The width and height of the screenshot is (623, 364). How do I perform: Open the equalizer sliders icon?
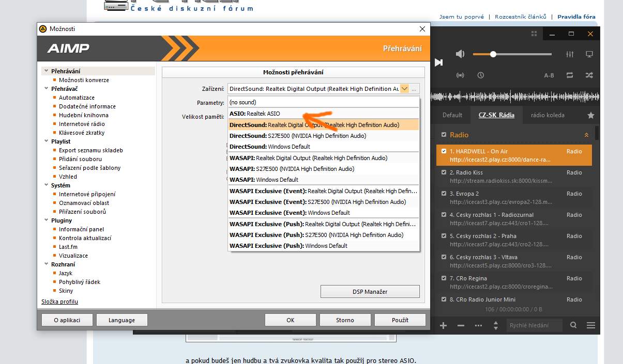[x=570, y=54]
